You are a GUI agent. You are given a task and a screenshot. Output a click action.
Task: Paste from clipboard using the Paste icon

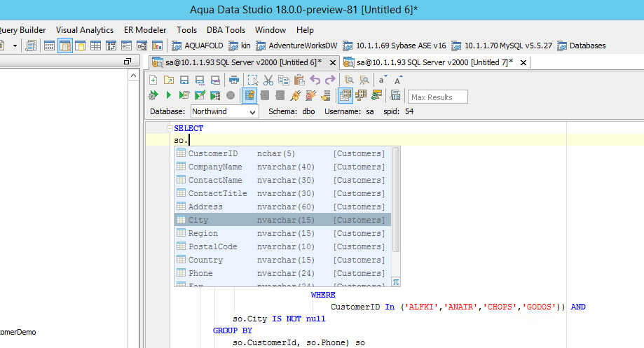[x=299, y=80]
